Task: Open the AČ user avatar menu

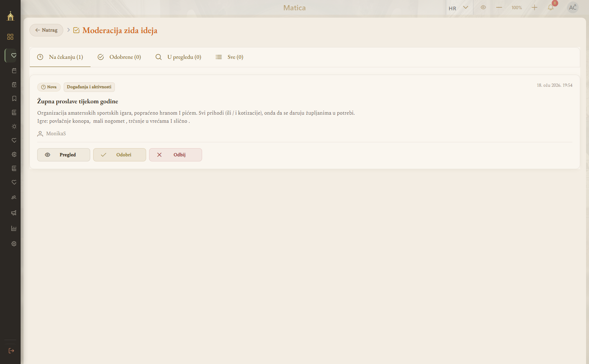Action: (x=573, y=7)
